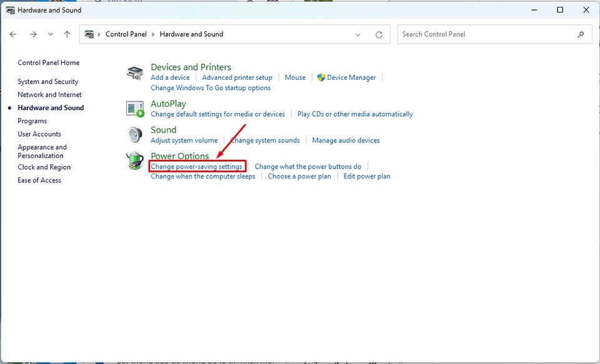Open User Accounts category
This screenshot has height=364, width=600.
point(39,134)
